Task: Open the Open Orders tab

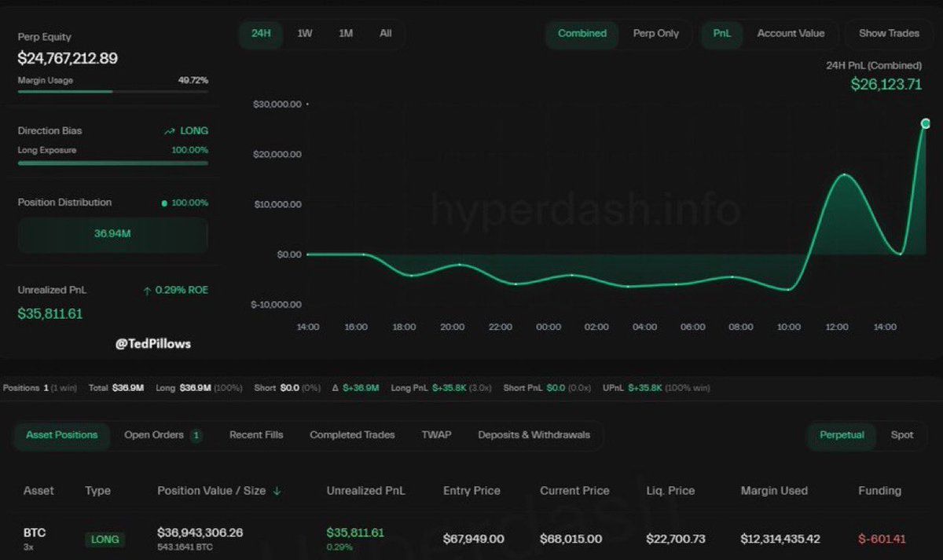Action: [154, 435]
